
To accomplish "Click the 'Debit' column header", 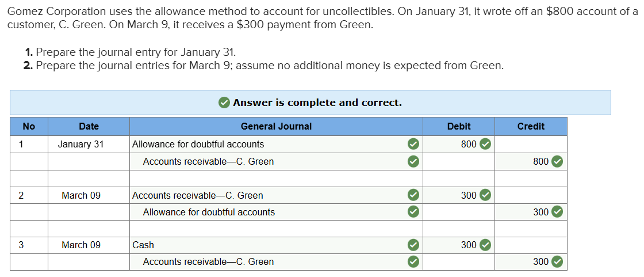I will tap(458, 126).
